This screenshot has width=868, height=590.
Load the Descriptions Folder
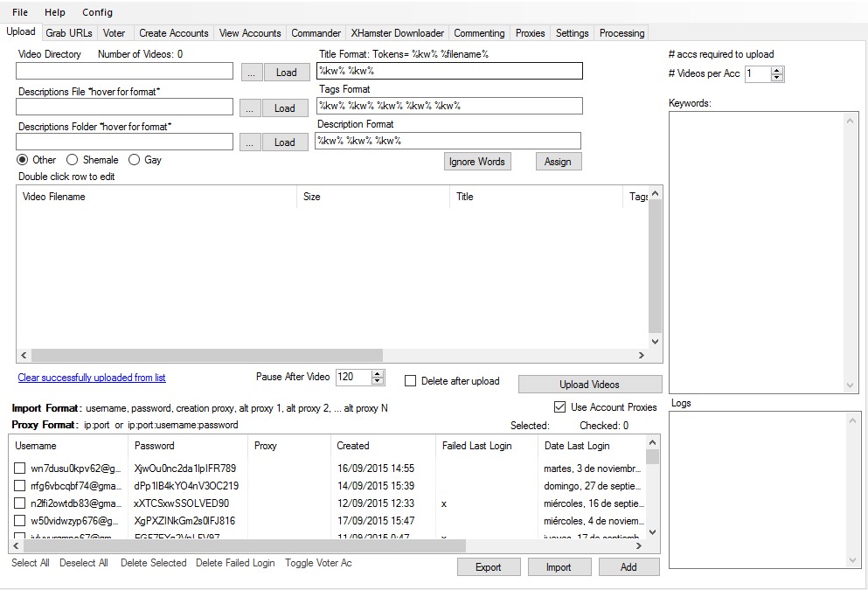click(285, 142)
